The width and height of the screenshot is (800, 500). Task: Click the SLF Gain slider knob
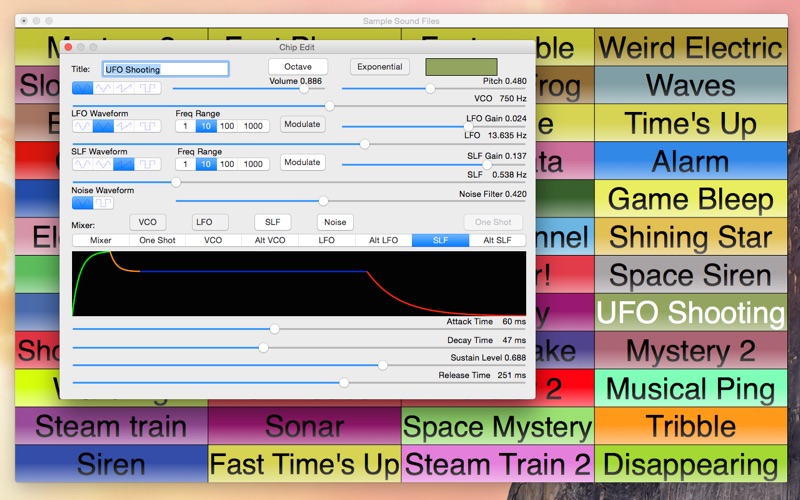click(487, 165)
